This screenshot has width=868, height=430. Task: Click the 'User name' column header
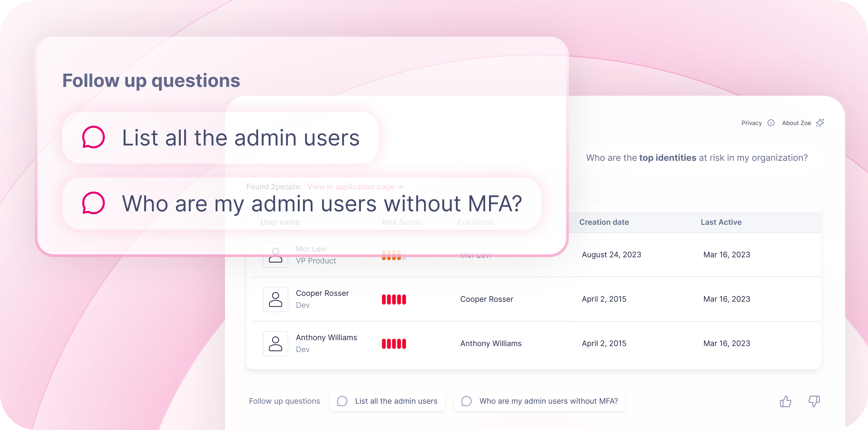click(280, 222)
